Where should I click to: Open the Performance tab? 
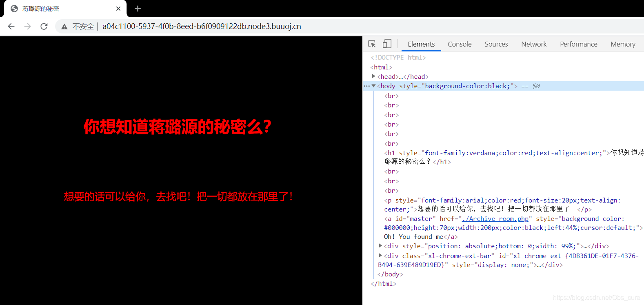578,44
